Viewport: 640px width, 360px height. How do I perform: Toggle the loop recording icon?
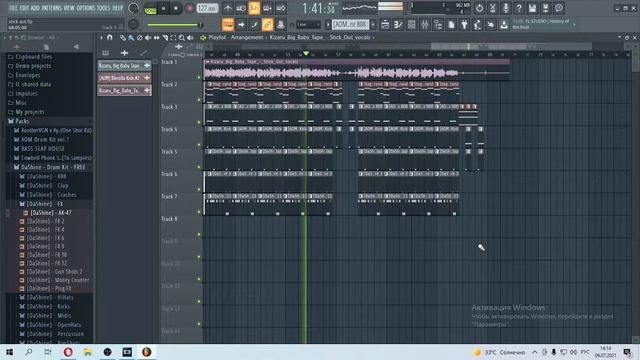coord(281,8)
